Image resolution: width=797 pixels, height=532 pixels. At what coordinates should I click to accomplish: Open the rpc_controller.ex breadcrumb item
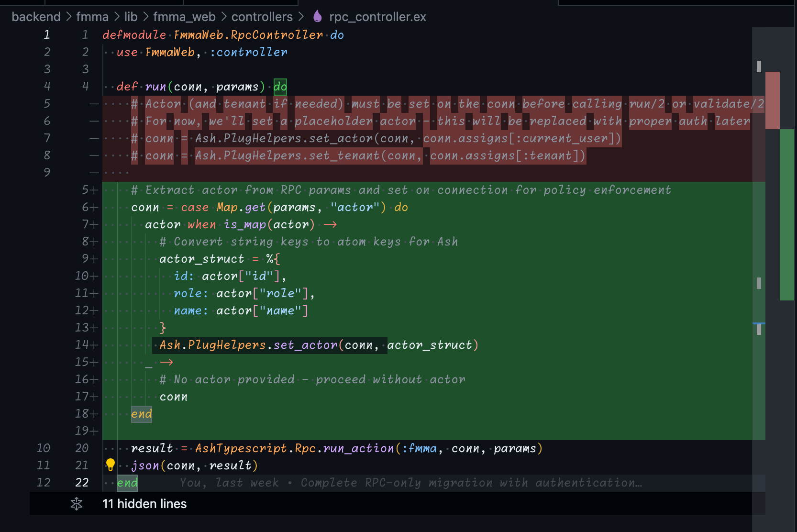(x=377, y=17)
